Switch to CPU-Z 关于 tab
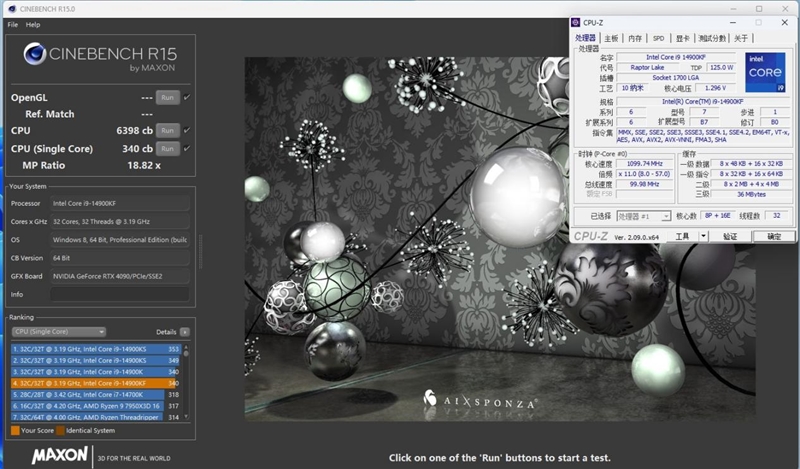The width and height of the screenshot is (800, 469). click(x=741, y=38)
